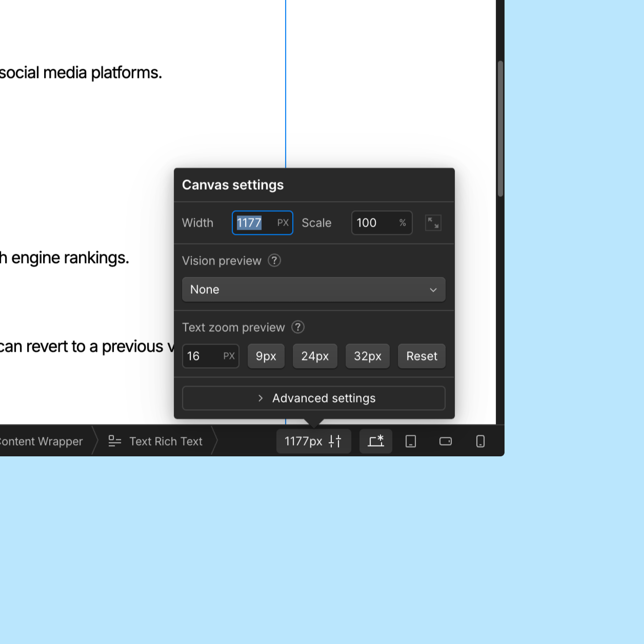Click 'can revert to a previous' text
Image resolution: width=644 pixels, height=644 pixels.
point(82,347)
